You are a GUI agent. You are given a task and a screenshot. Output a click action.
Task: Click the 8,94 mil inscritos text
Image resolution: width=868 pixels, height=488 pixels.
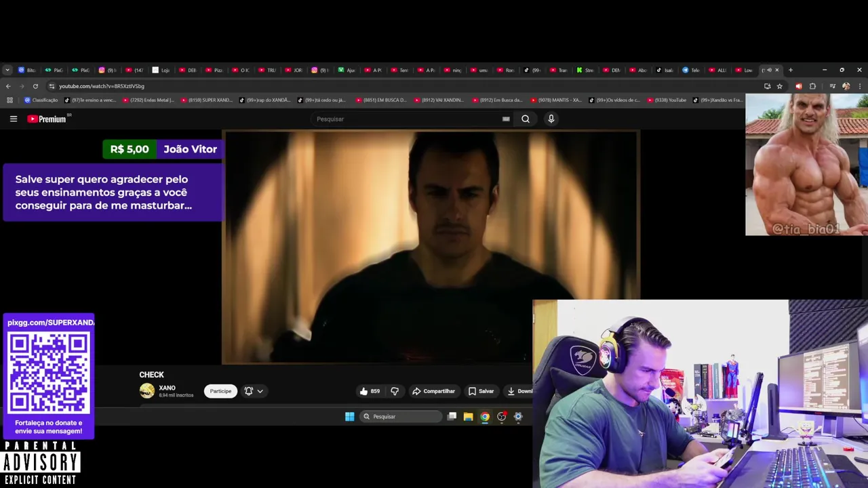pos(176,395)
